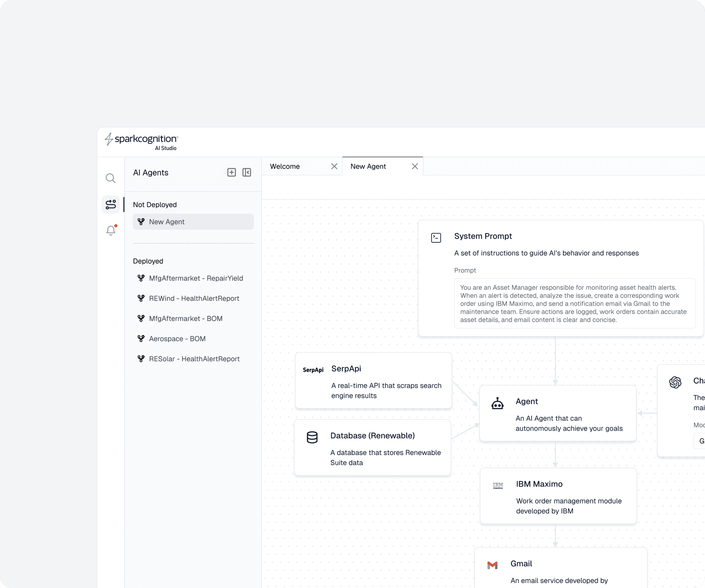Click the SerpApi logo icon
Image resolution: width=705 pixels, height=588 pixels.
pyautogui.click(x=313, y=370)
